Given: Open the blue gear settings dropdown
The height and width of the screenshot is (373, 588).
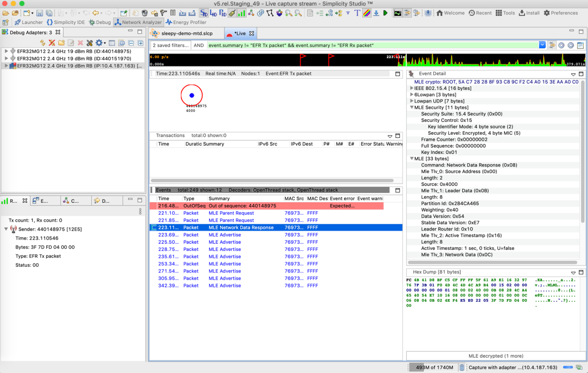Looking at the screenshot, I should point(100,43).
